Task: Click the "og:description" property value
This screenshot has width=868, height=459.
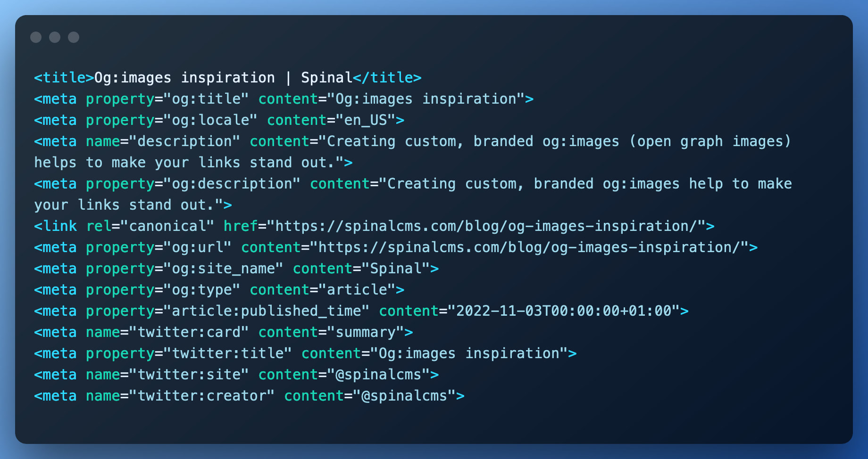Action: point(232,183)
